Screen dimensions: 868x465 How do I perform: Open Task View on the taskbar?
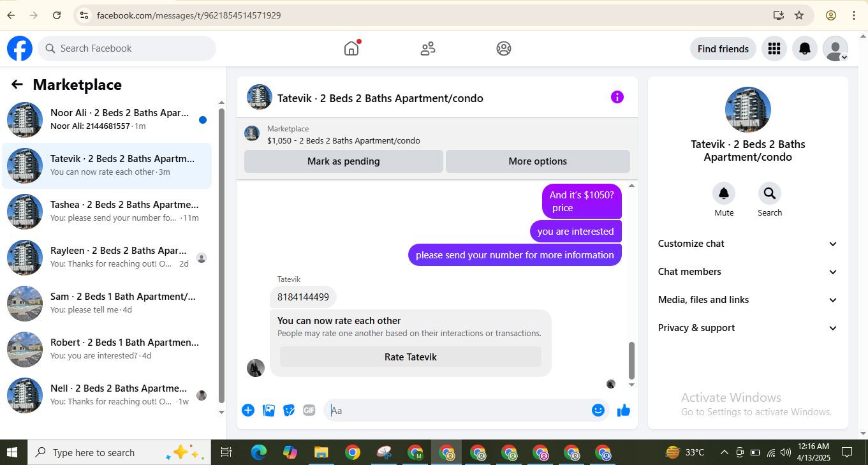coord(226,452)
